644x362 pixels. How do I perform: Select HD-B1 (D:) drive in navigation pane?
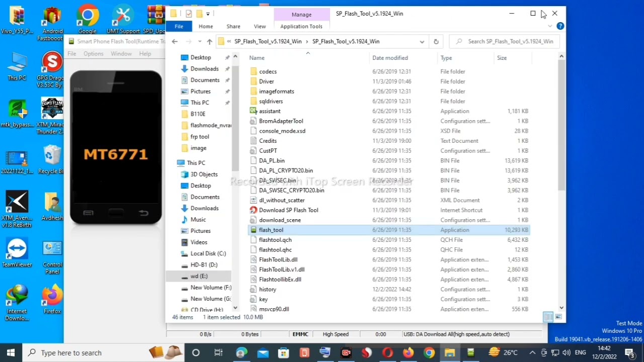pyautogui.click(x=199, y=264)
